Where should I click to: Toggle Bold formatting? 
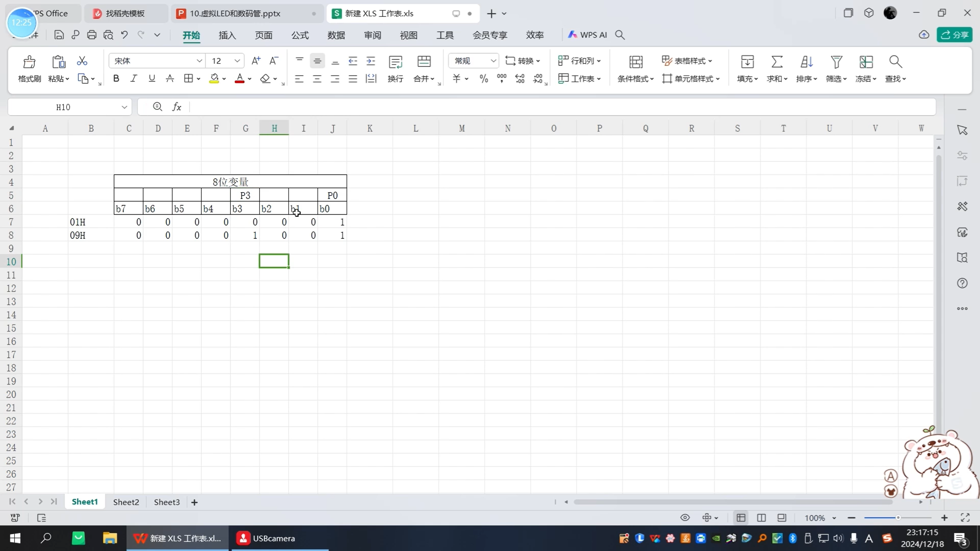click(x=116, y=79)
